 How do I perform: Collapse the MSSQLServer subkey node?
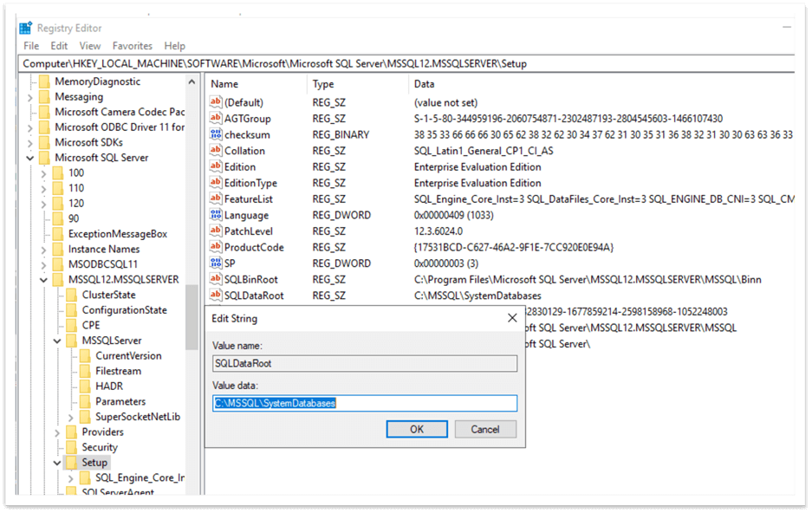57,341
